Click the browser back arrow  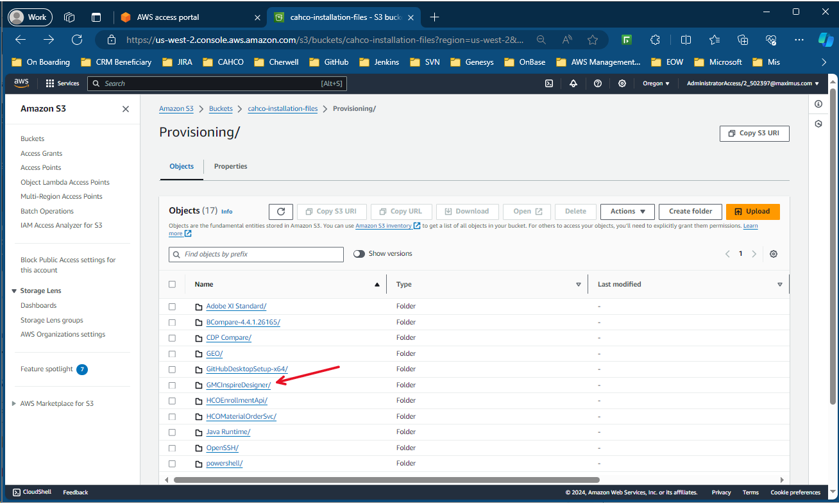(x=21, y=40)
